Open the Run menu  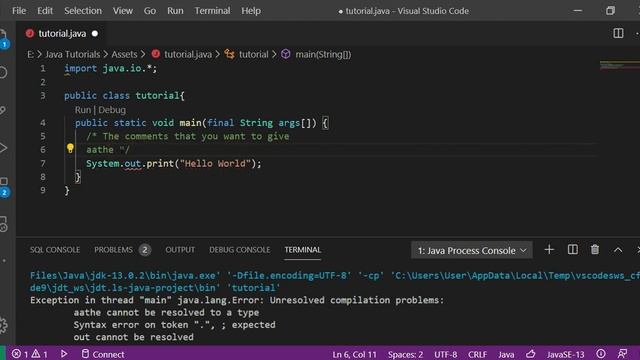tap(175, 11)
